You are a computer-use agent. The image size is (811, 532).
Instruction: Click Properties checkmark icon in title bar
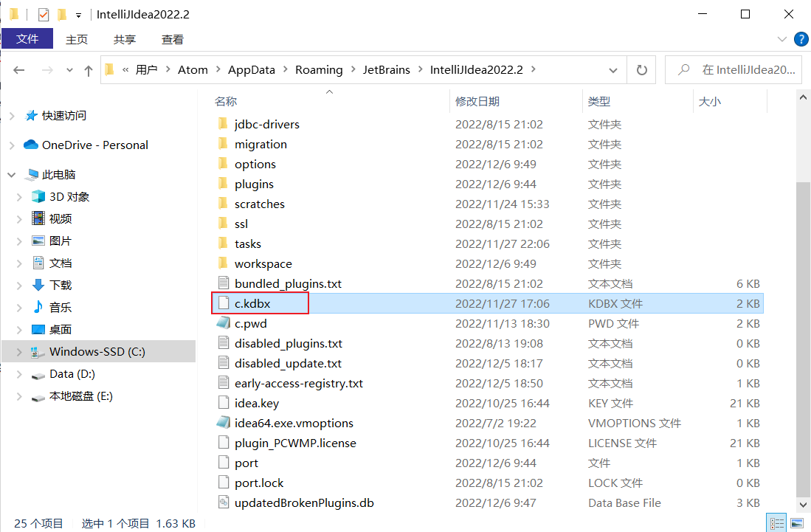tap(44, 15)
